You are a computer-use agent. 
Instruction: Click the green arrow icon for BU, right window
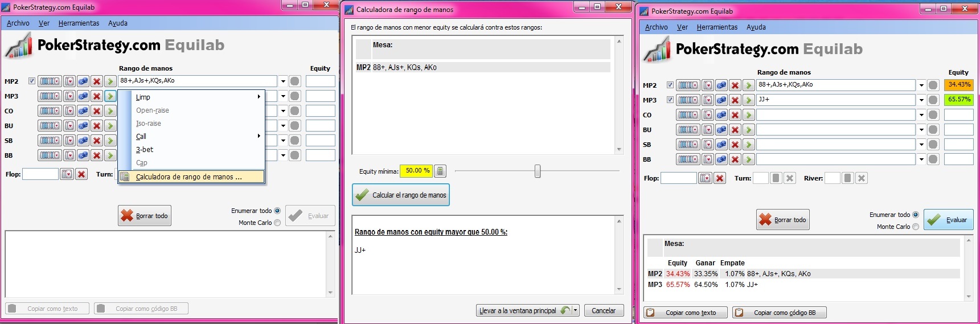click(x=749, y=130)
